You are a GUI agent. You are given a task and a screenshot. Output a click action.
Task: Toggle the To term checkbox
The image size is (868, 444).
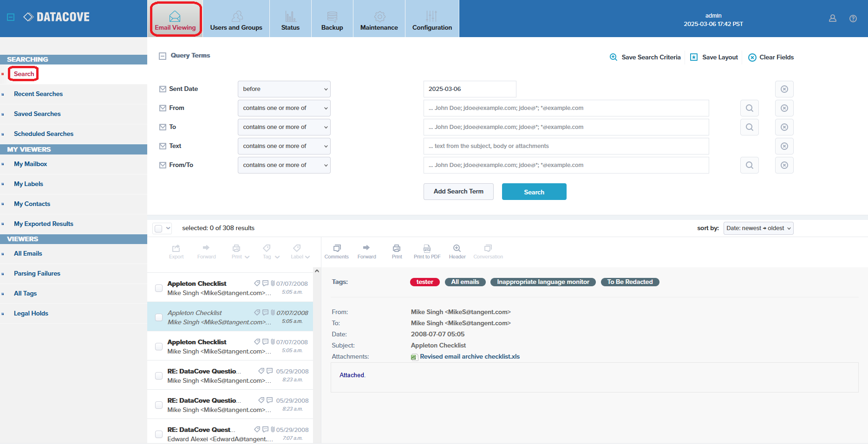[x=163, y=127]
